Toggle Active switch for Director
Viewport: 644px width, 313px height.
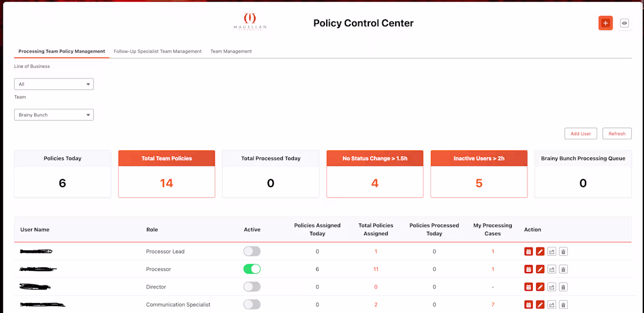coord(252,287)
